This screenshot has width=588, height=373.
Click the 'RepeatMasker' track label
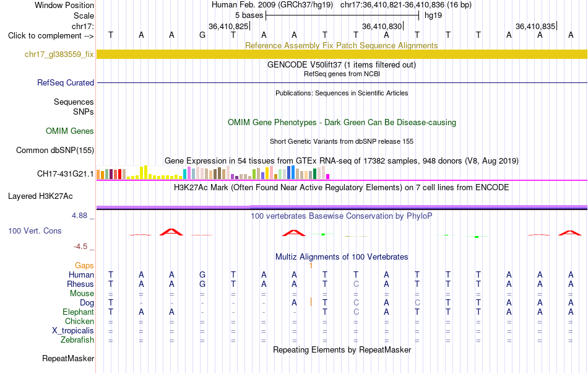click(68, 359)
